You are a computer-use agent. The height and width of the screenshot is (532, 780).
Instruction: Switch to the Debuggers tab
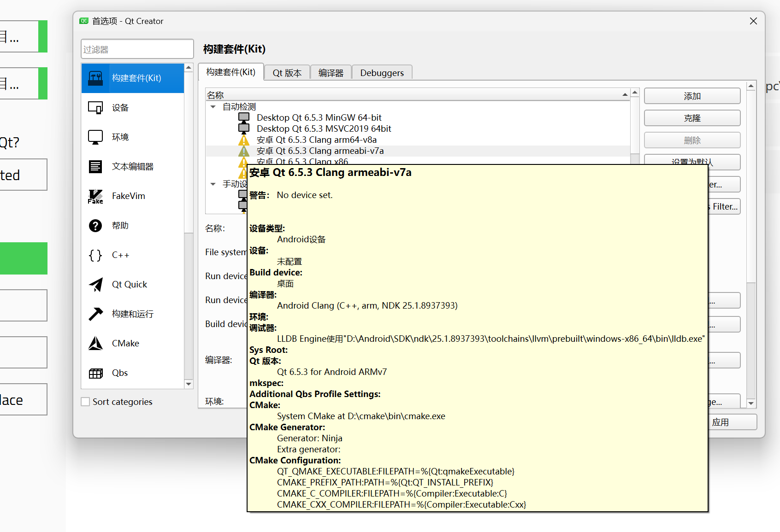382,73
